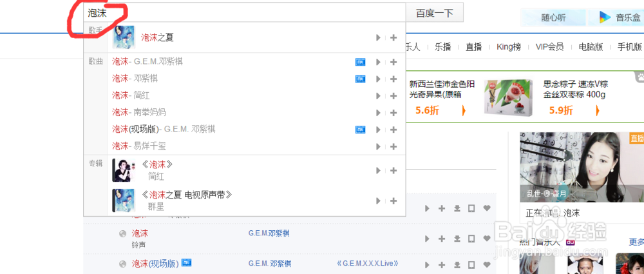Open artist link G.E.M.邓紫棋 in 铃声 row
Viewport: 644px width, 274px height.
[269, 233]
